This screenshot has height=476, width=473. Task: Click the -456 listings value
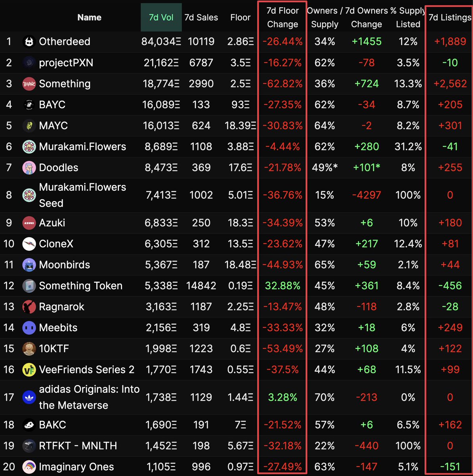450,286
